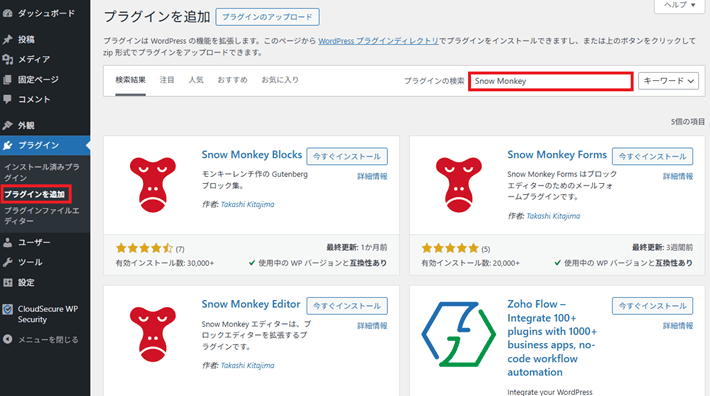Click the star rating of Snow Monkey Blocks
Image resolution: width=710 pixels, height=396 pixels.
click(144, 248)
